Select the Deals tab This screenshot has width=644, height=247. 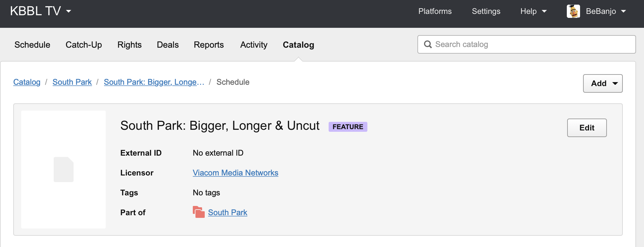(x=168, y=45)
